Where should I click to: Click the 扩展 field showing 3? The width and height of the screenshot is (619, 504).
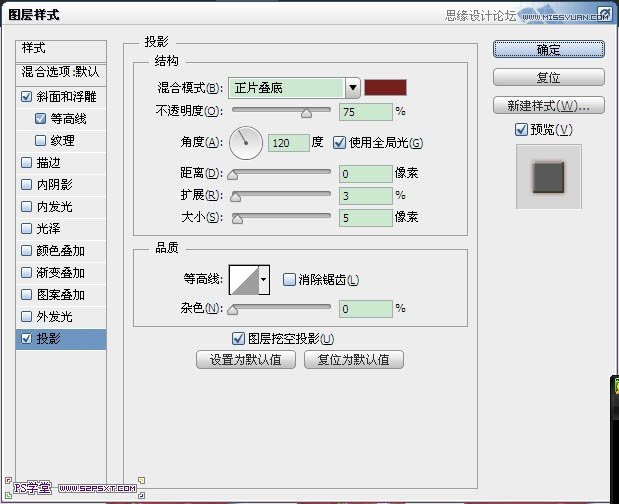366,196
